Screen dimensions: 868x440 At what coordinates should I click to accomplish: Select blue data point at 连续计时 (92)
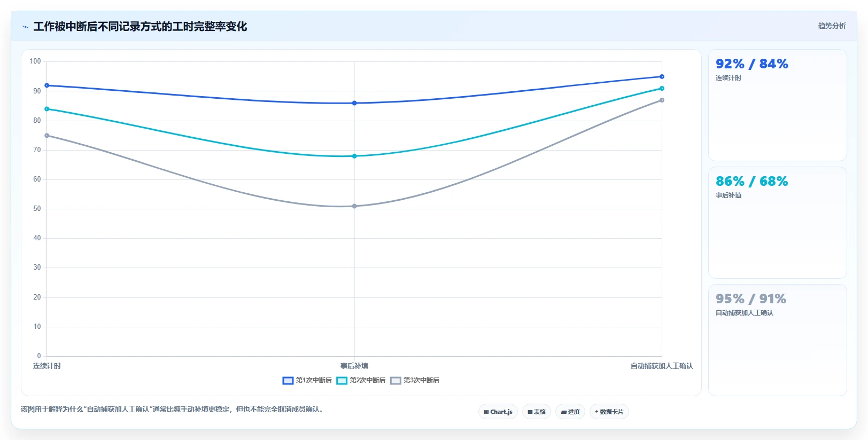coord(47,85)
